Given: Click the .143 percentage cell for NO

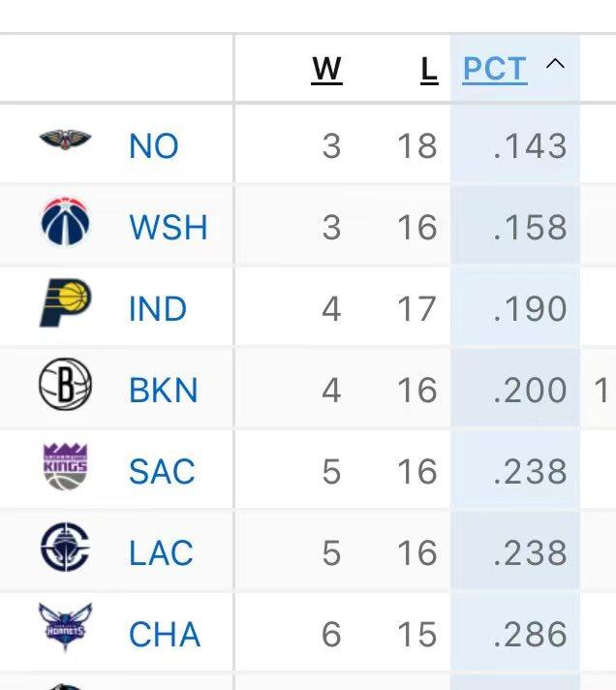Looking at the screenshot, I should pos(529,146).
